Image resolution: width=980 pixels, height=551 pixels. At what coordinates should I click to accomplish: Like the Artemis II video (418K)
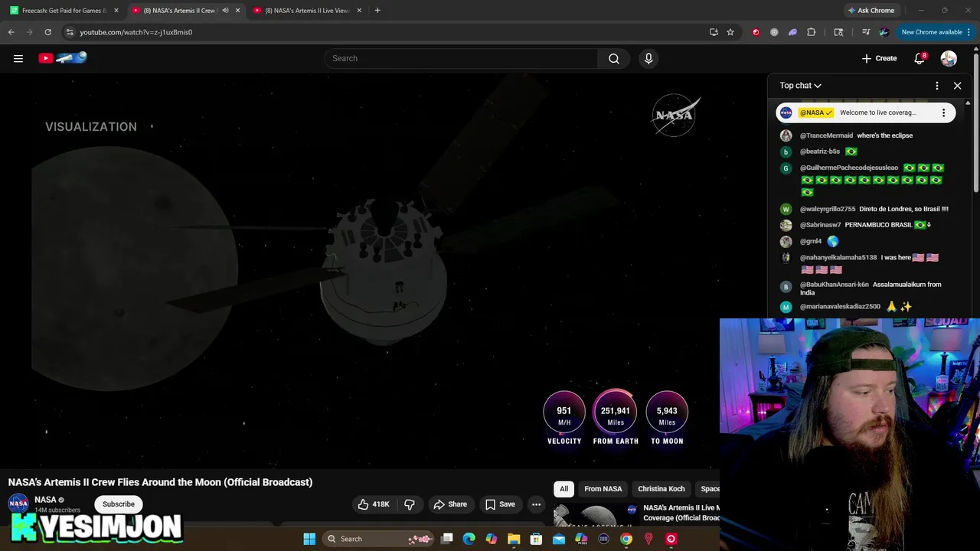click(374, 504)
